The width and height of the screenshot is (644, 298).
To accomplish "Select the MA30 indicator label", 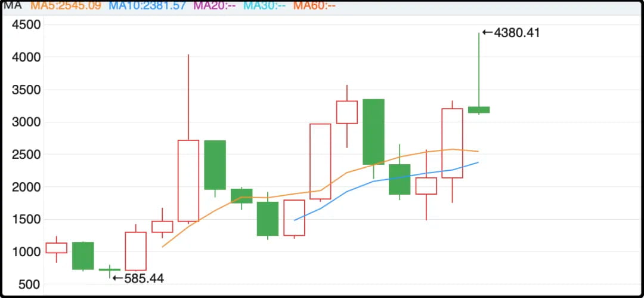I will click(x=265, y=6).
